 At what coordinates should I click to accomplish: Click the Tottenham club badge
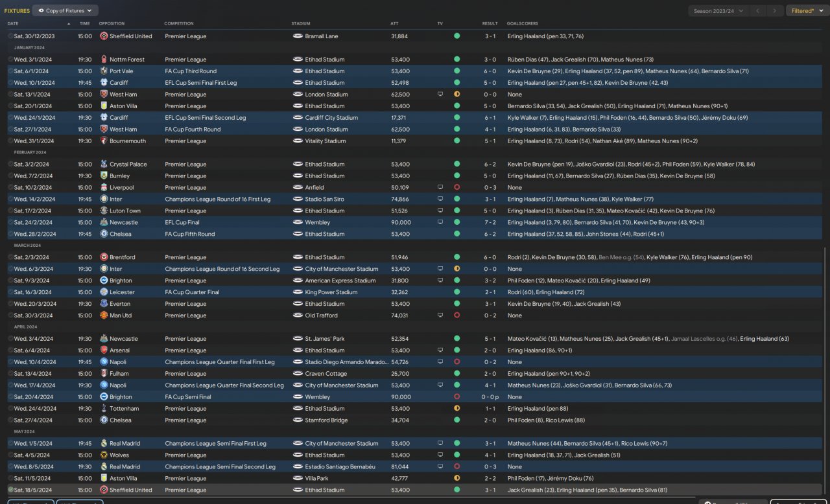104,409
